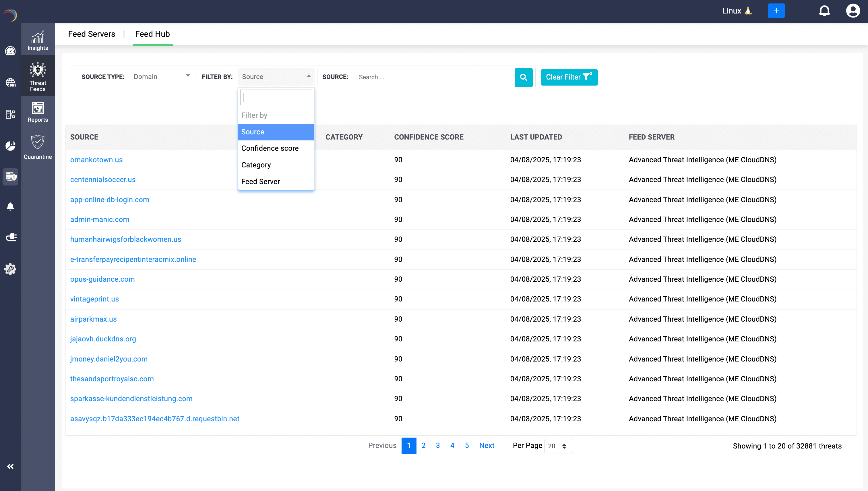Click the Clear Filter button

(x=569, y=77)
